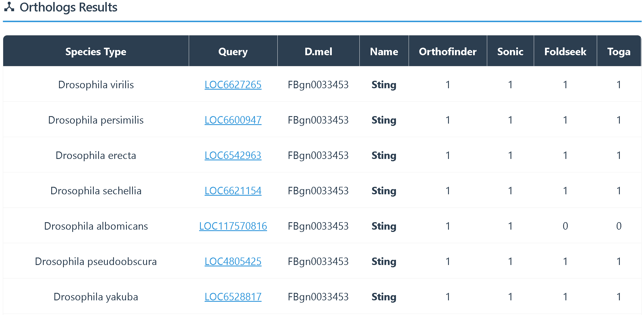This screenshot has width=644, height=315.
Task: Click the Toga column header
Action: click(x=619, y=52)
